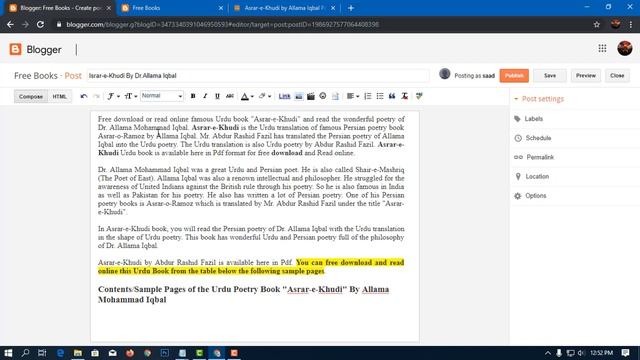
Task: Select the Blogger: Free Books browser tab
Action: point(59,8)
